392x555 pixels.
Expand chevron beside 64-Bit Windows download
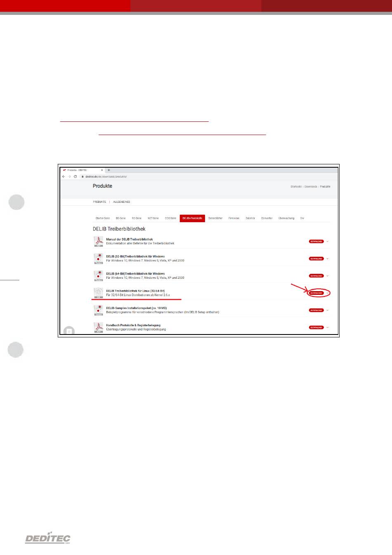coord(328,276)
